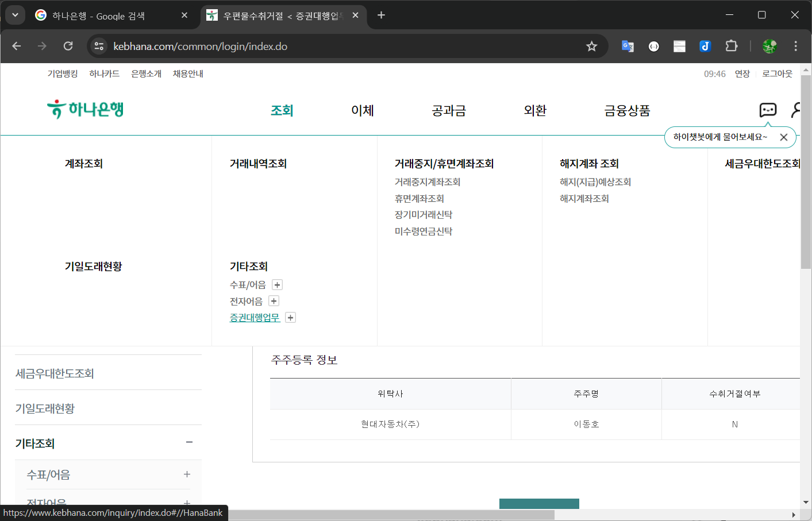Open 거래중지계좌조회 submenu item
This screenshot has width=812, height=521.
point(428,182)
